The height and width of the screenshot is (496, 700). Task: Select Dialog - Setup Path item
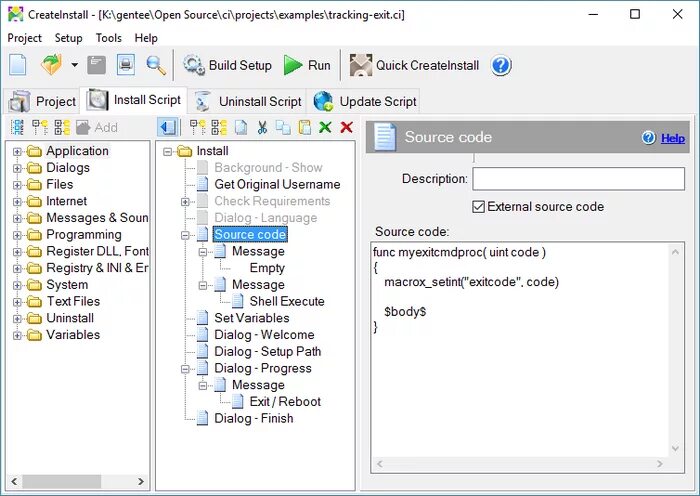[267, 351]
